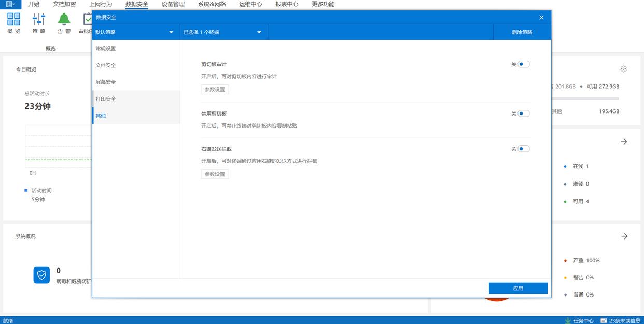Click the arrow on the alert severity card
Screen dimensions: 644x324
click(624, 236)
